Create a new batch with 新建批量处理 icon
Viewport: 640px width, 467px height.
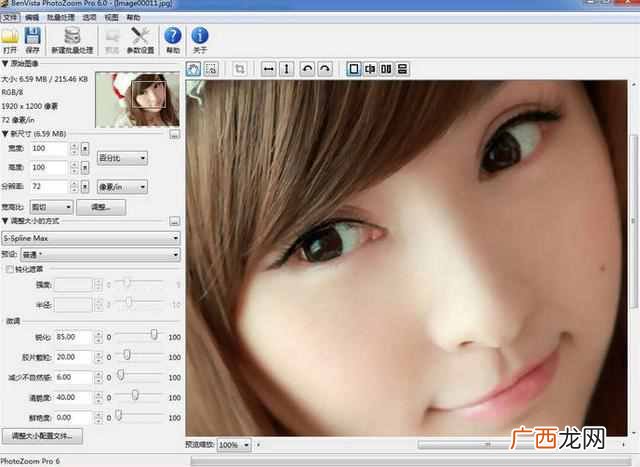click(x=72, y=40)
